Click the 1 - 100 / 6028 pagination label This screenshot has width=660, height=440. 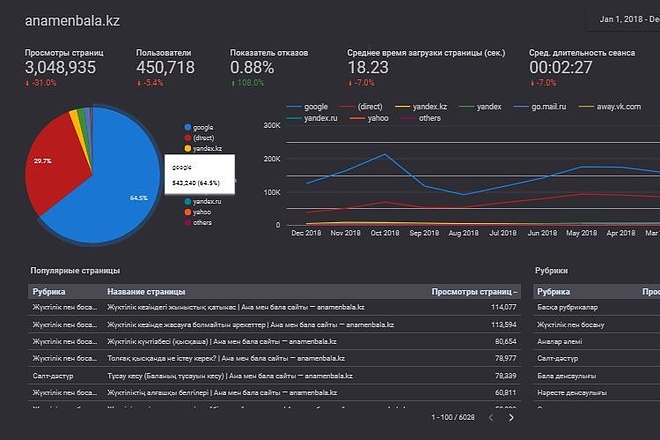(453, 417)
